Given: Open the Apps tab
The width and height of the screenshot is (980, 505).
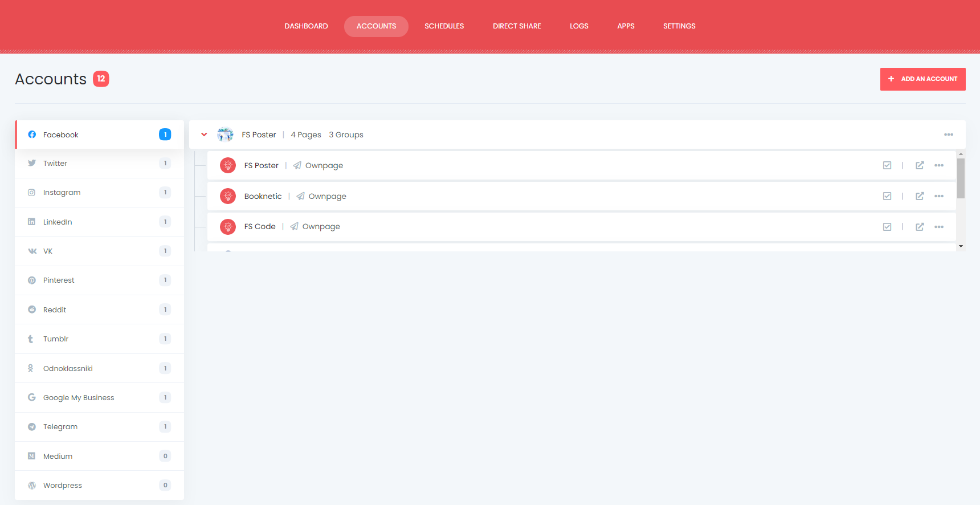Looking at the screenshot, I should [x=626, y=26].
